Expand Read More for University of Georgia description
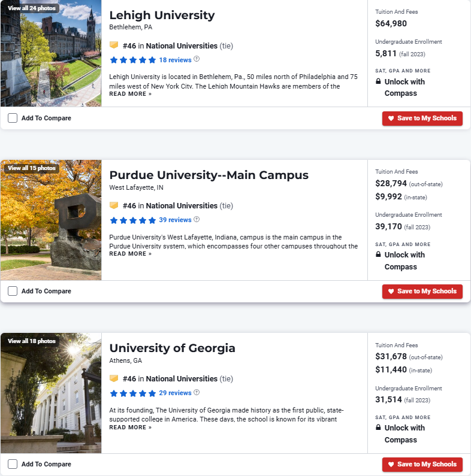 130,428
